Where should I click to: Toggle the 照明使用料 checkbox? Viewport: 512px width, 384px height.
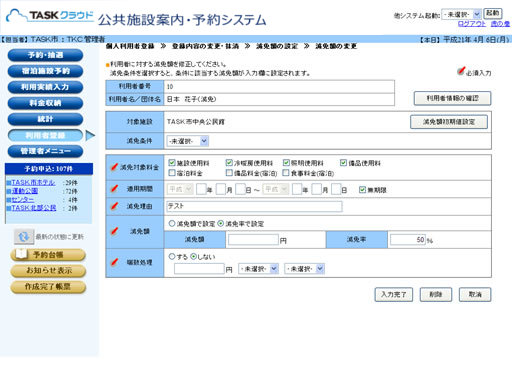(x=286, y=163)
